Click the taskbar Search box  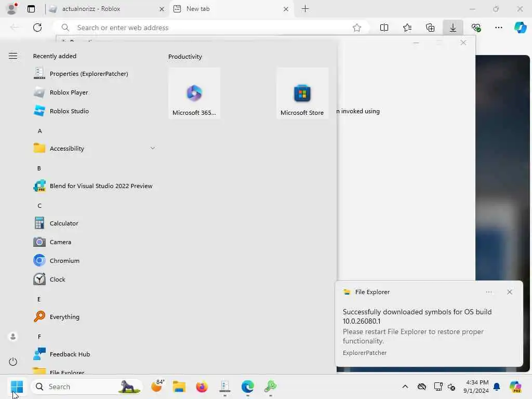coord(87,387)
